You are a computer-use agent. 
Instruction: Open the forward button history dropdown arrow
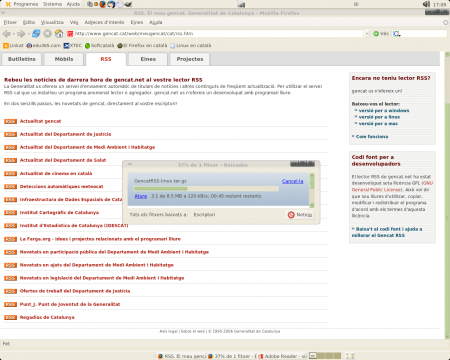(28, 34)
